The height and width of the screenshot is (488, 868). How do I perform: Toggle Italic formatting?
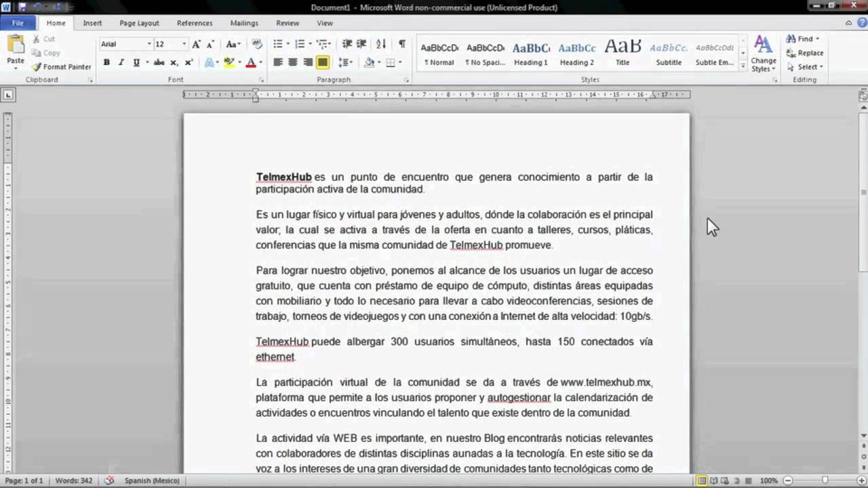pos(121,62)
